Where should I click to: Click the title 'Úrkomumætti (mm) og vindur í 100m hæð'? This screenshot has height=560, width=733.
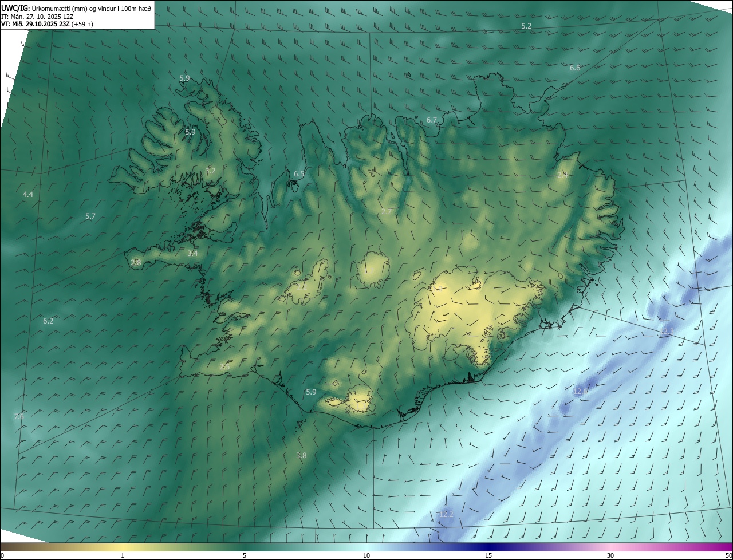click(92, 9)
